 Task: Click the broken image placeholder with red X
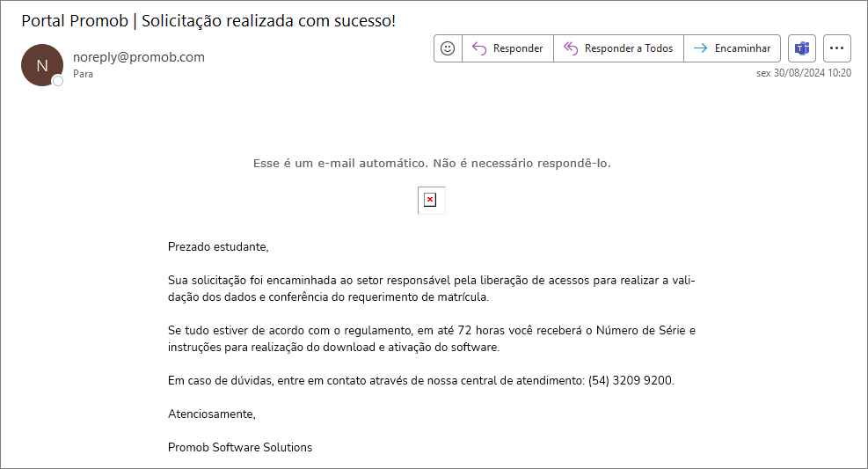point(431,200)
